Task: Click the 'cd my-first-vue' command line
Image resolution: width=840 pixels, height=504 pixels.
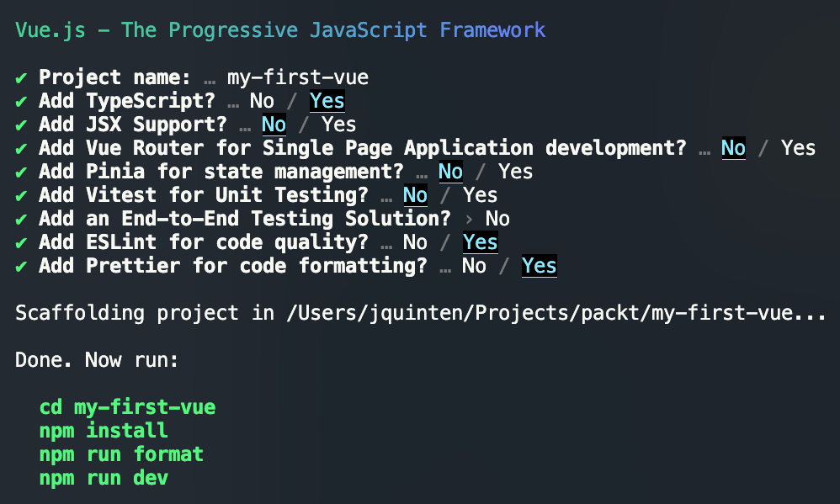Action: pyautogui.click(x=127, y=407)
